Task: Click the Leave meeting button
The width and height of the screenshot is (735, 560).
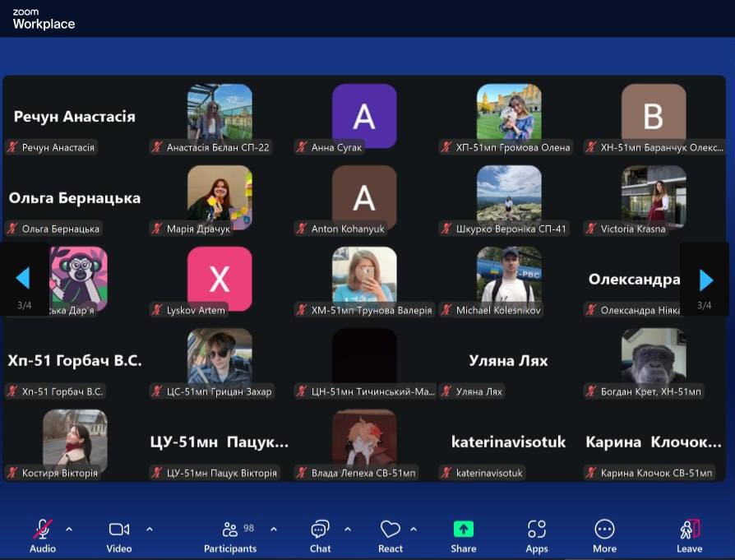Action: pyautogui.click(x=689, y=530)
